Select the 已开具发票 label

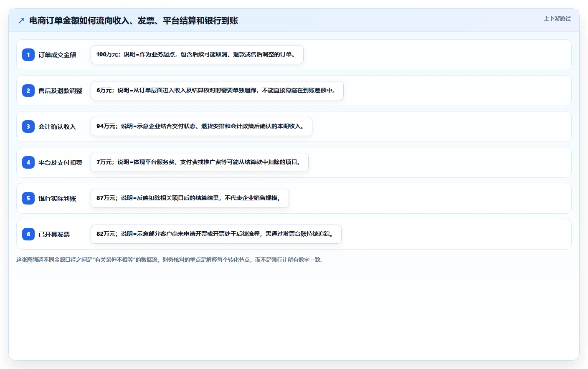[54, 234]
